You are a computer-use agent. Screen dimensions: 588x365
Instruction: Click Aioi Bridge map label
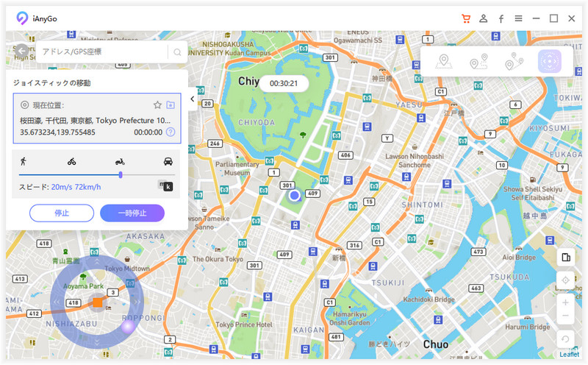[519, 258]
